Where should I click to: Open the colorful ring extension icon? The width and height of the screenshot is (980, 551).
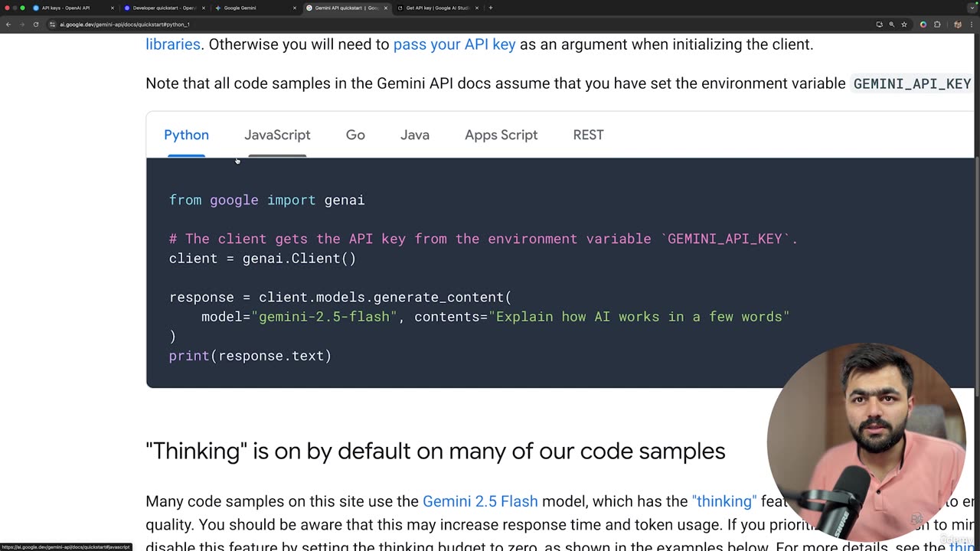(923, 24)
